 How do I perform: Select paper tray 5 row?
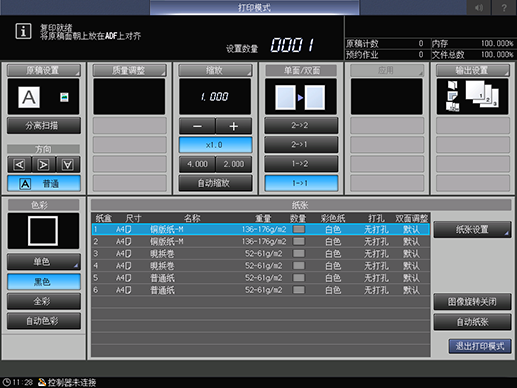point(261,278)
